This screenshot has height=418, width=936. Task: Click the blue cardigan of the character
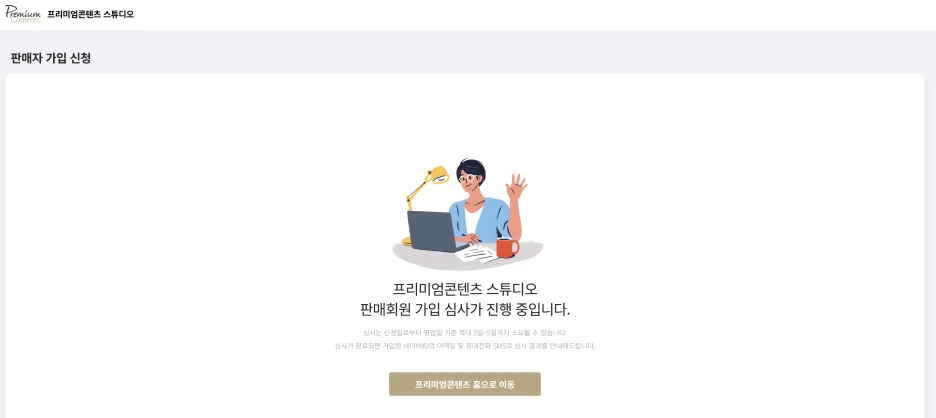coord(481,221)
